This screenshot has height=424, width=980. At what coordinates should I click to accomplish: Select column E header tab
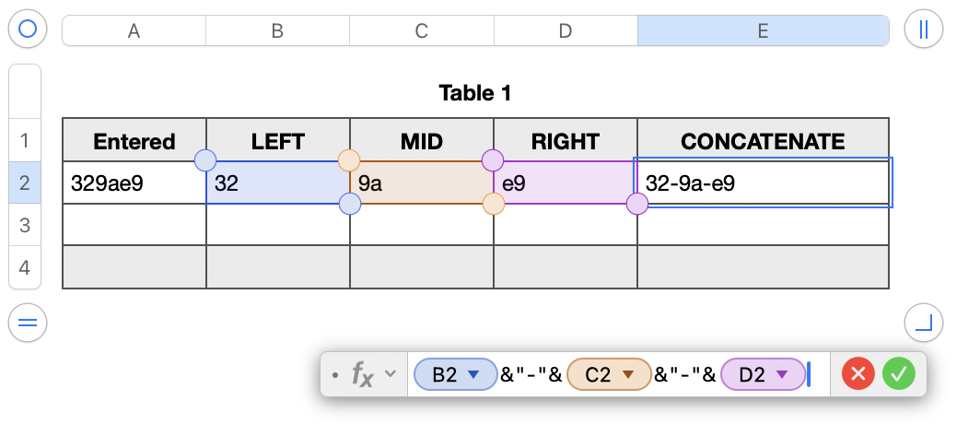[763, 30]
